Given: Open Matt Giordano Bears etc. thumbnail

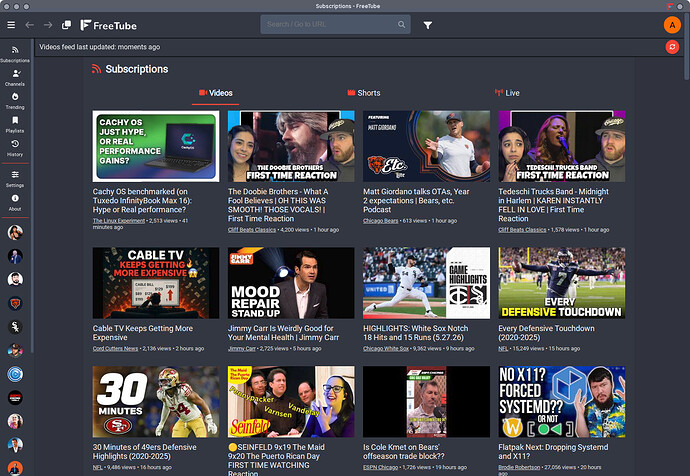Looking at the screenshot, I should tap(426, 146).
